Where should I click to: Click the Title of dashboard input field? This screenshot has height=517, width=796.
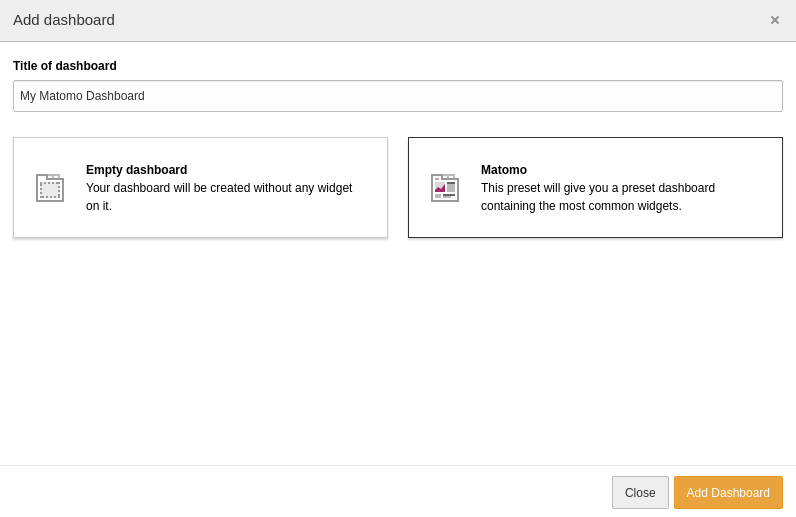pyautogui.click(x=398, y=96)
